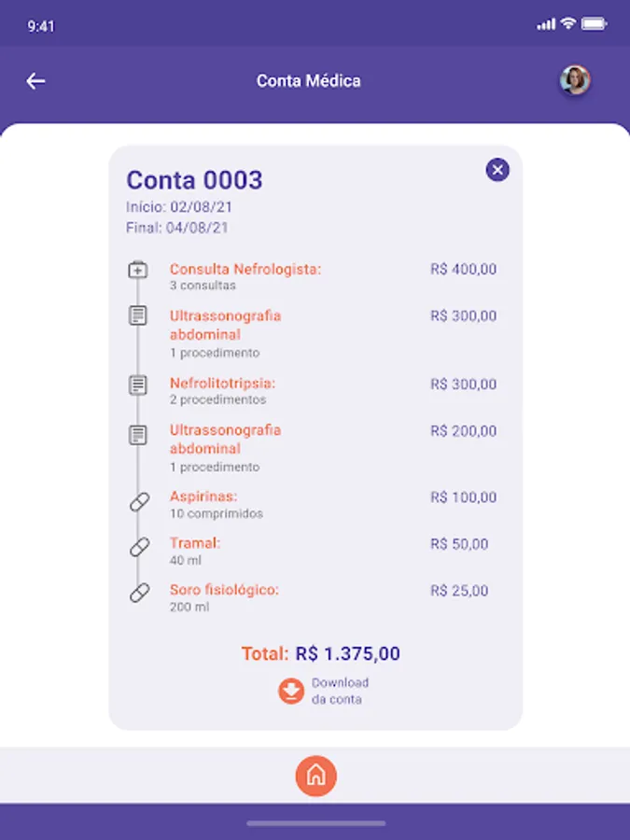The width and height of the screenshot is (630, 840).
Task: Tap the home indicator bar at screen bottom
Action: [315, 825]
